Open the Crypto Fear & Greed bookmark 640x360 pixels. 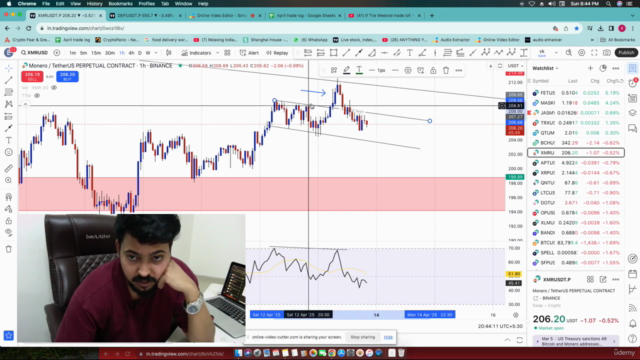click(x=27, y=40)
